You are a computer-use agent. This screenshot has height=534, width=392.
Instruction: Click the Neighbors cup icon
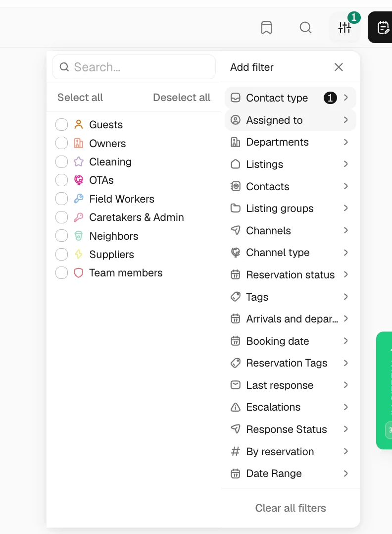[x=79, y=236]
